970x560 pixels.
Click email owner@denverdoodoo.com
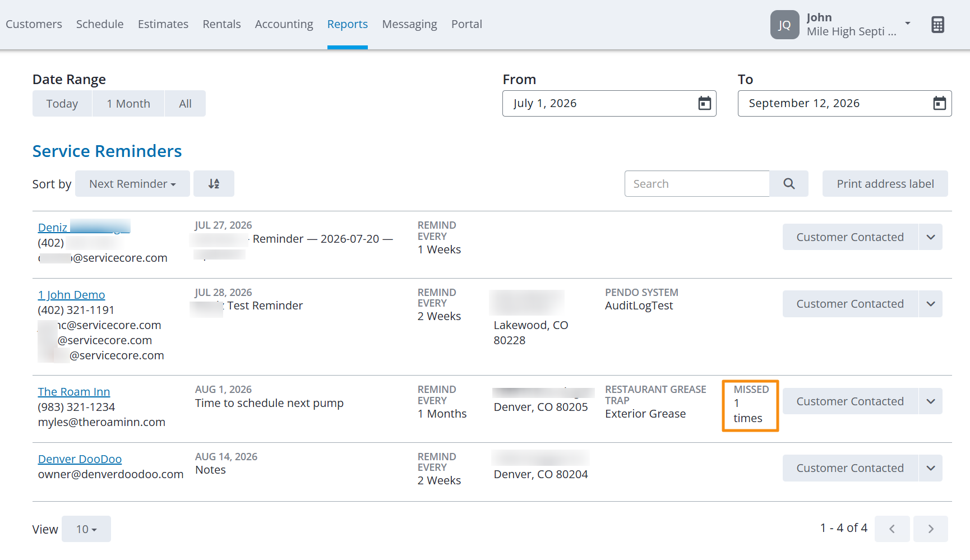click(110, 474)
